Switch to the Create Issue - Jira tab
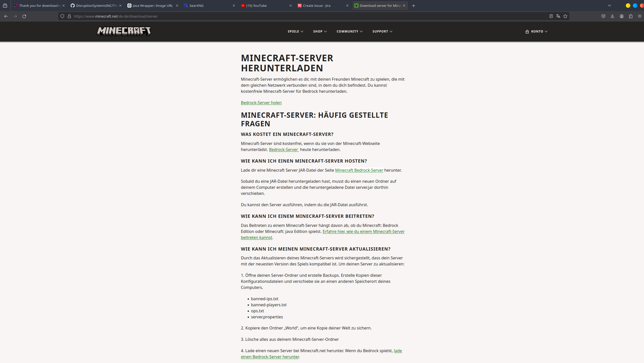644x363 pixels. click(x=317, y=6)
